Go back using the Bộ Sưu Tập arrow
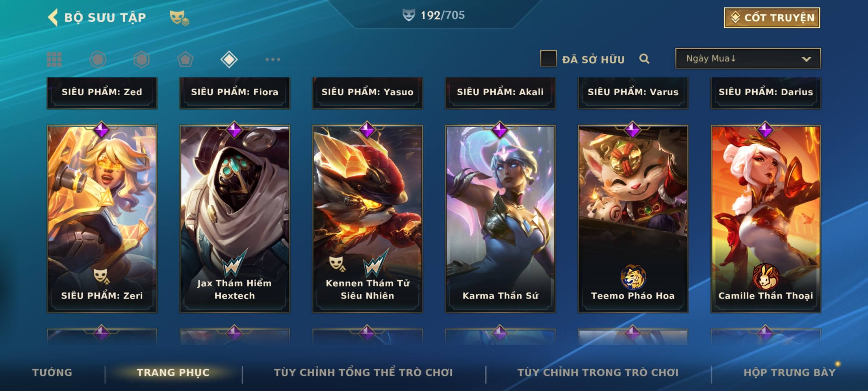Screen dimensions: 868x391 pyautogui.click(x=53, y=17)
